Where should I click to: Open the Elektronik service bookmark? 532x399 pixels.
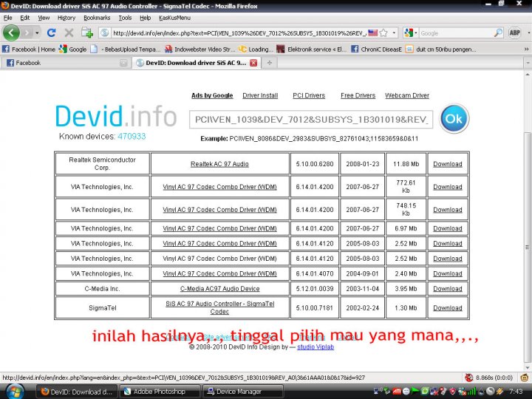pyautogui.click(x=312, y=50)
